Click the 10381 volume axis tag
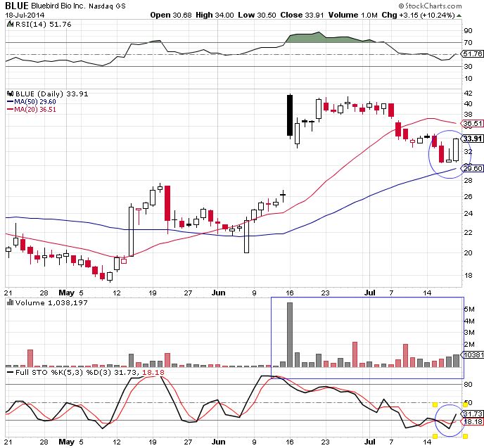Screen dimensions: 484x448 (x=473, y=355)
